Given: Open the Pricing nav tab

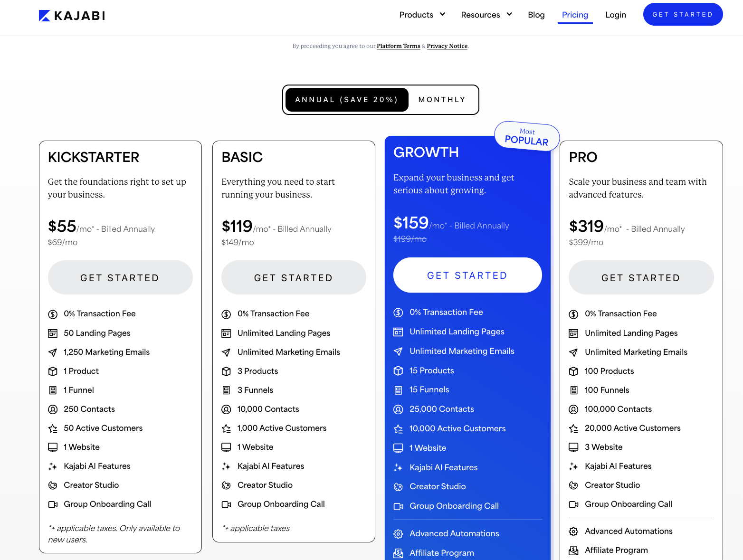Looking at the screenshot, I should pyautogui.click(x=575, y=15).
